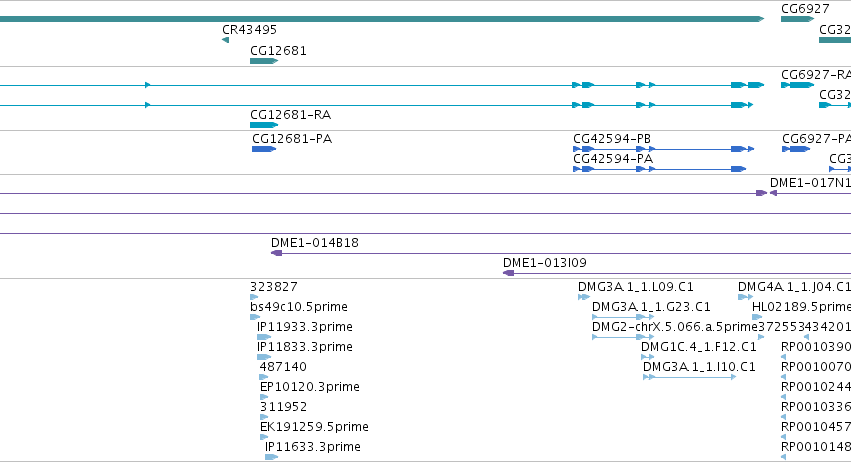Select the DMG3A.1_1.L09.C1 feature
This screenshot has height=462, width=851.
[583, 297]
